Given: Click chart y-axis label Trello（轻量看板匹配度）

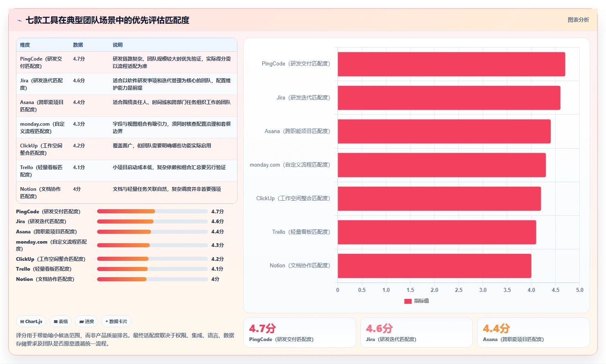Looking at the screenshot, I should [x=301, y=232].
